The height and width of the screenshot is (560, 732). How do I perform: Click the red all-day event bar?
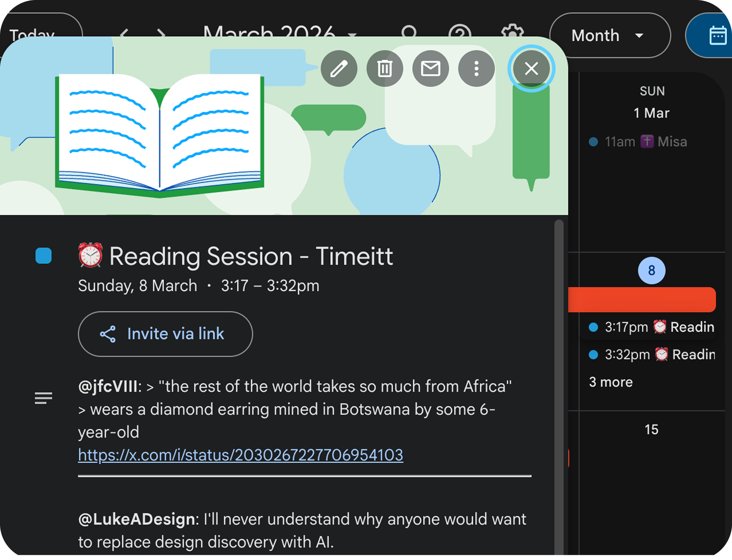642,300
